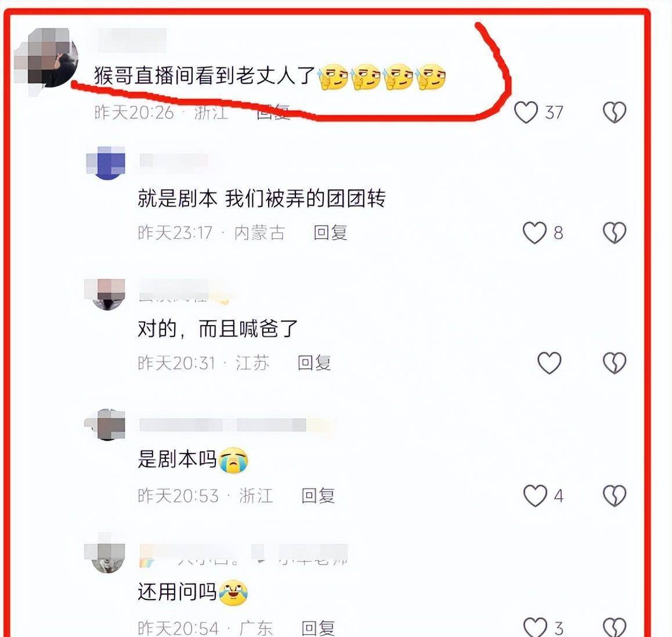Like the 是剧本吗 comment with 4 likes
The image size is (672, 637).
[x=535, y=496]
